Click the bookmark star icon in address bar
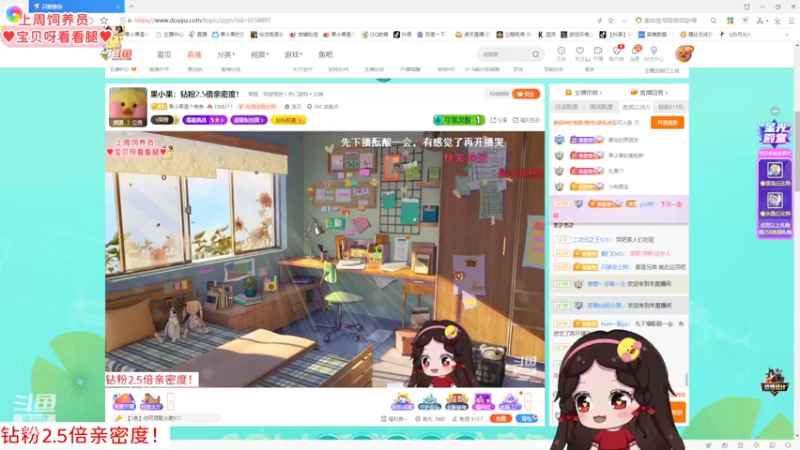Viewport: 800px width, 450px height. [611, 20]
